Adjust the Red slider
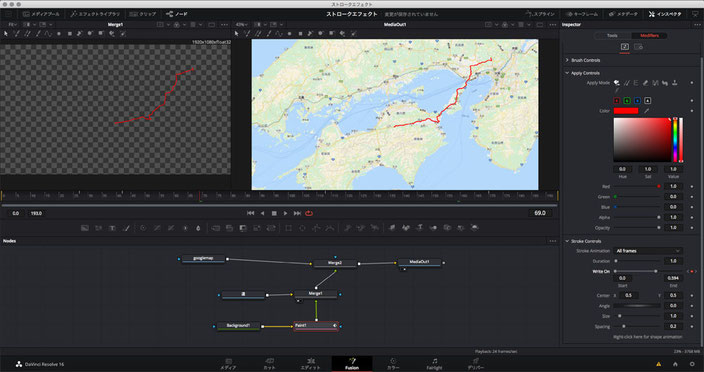704x372 pixels. (637, 186)
